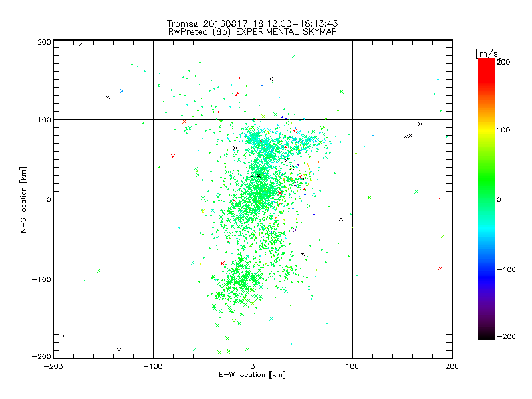Click the colorbar tick label '100'
This screenshot has height=399, width=532.
click(x=503, y=130)
